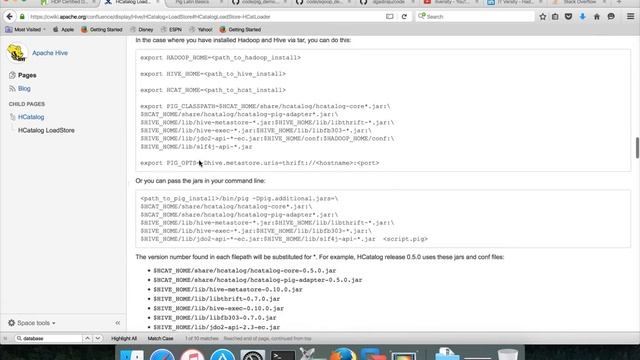Click the page vertical scrollbar thumb
640x360 pixels.
coord(637,148)
